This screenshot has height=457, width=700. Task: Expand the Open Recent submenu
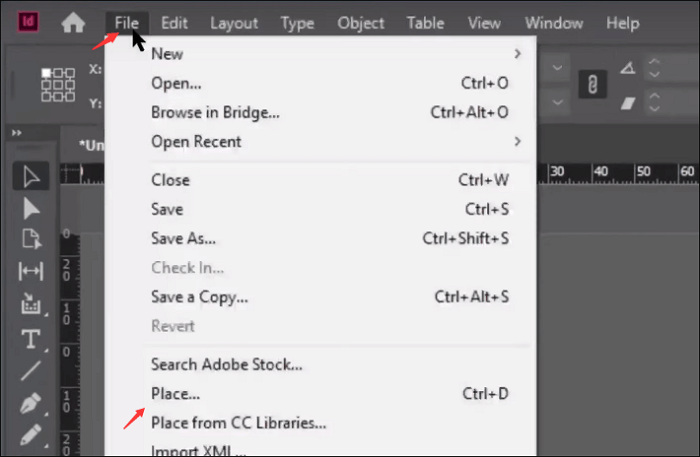click(517, 141)
